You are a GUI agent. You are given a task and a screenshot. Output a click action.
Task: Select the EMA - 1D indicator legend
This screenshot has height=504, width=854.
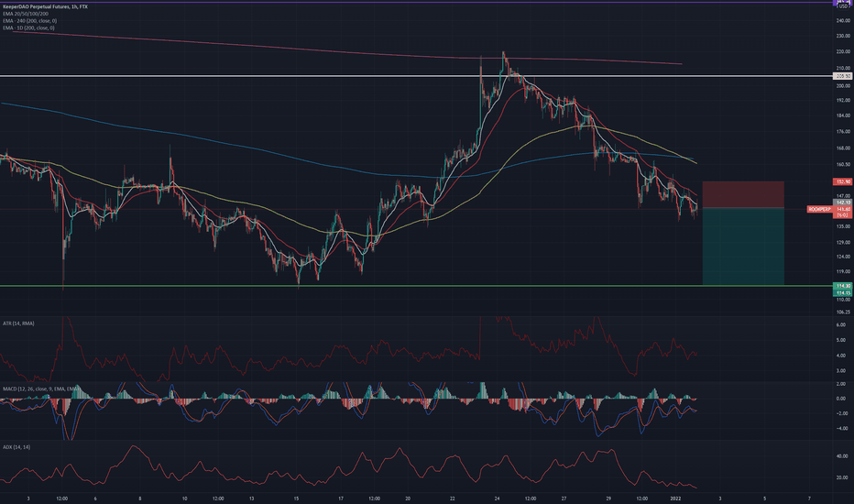28,27
